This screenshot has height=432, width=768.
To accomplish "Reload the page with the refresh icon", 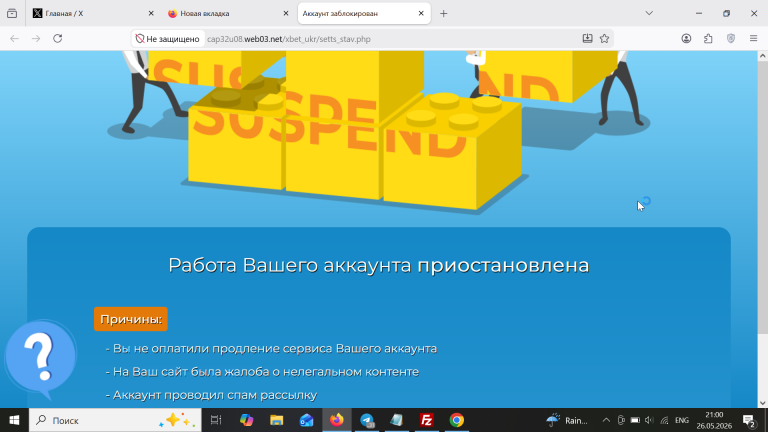I will pos(57,39).
